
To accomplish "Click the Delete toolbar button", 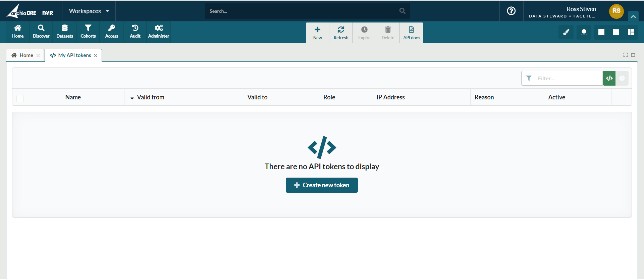I will 388,33.
